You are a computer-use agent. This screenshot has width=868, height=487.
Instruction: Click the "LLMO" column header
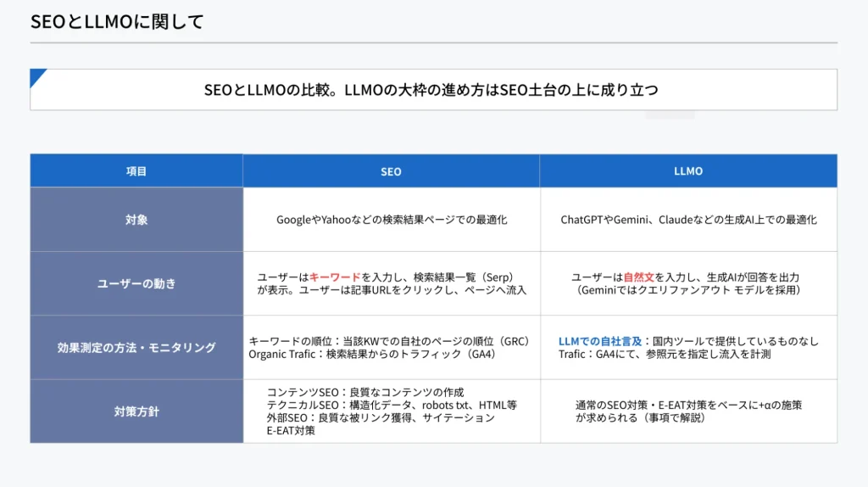click(x=688, y=171)
